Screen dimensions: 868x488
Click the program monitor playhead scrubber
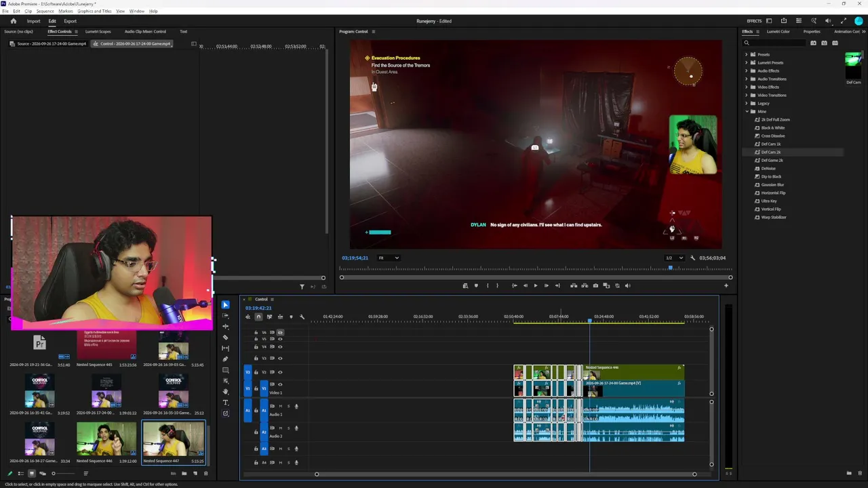(x=671, y=268)
